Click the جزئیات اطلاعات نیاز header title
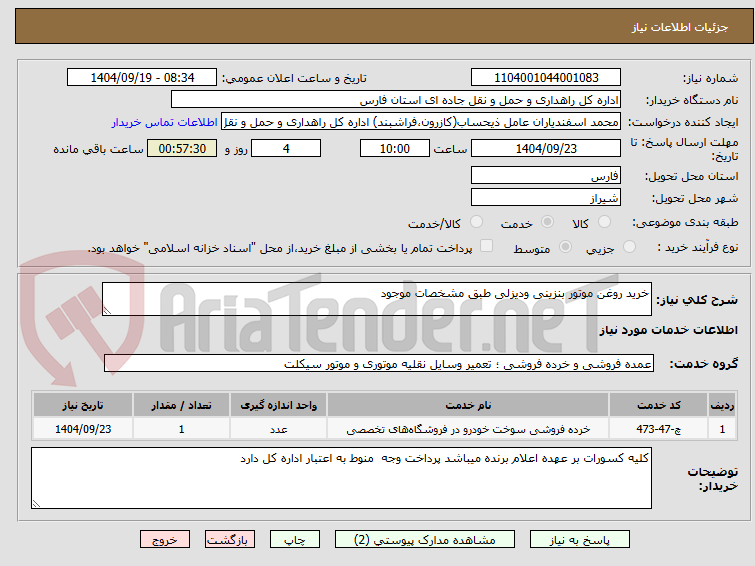 tap(679, 27)
